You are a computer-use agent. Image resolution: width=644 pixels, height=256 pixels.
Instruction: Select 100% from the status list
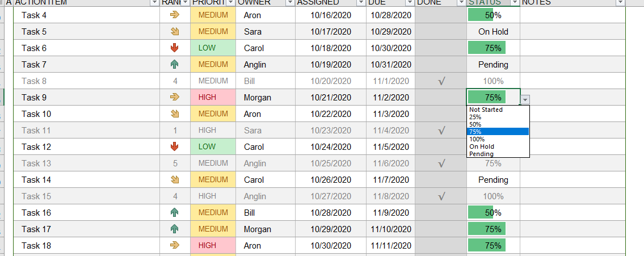tap(498, 139)
